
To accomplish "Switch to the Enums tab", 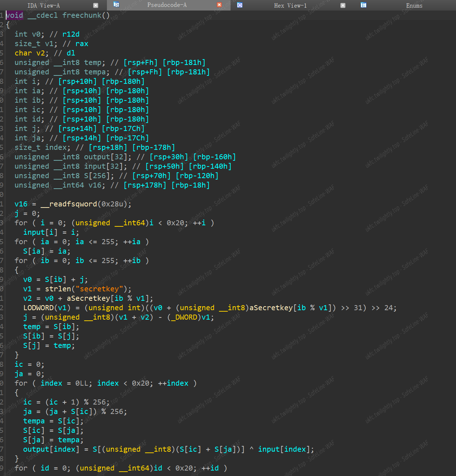I will pyautogui.click(x=414, y=5).
